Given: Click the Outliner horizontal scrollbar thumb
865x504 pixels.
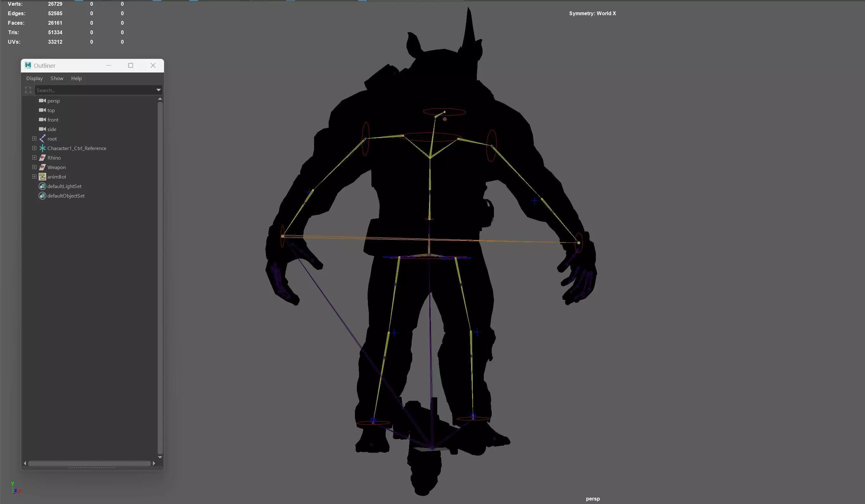Looking at the screenshot, I should pyautogui.click(x=89, y=463).
